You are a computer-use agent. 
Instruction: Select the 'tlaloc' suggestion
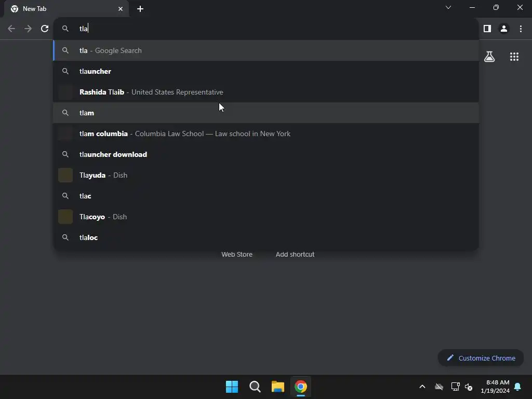click(265, 237)
